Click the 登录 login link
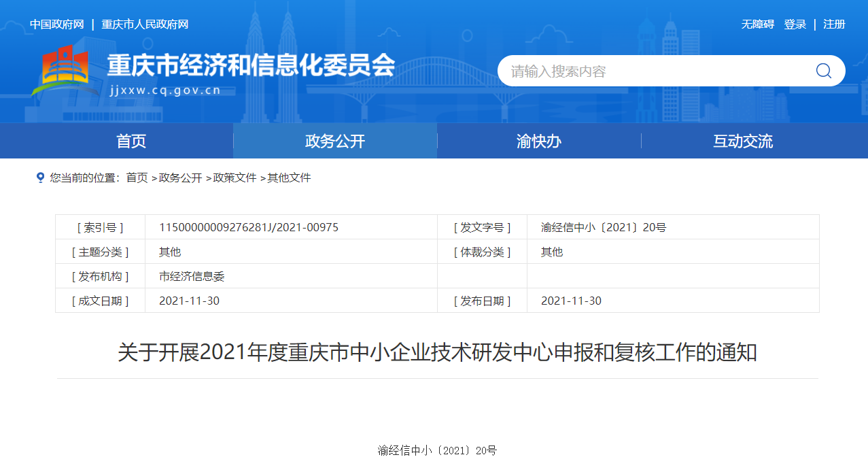This screenshot has width=868, height=472. 795,24
